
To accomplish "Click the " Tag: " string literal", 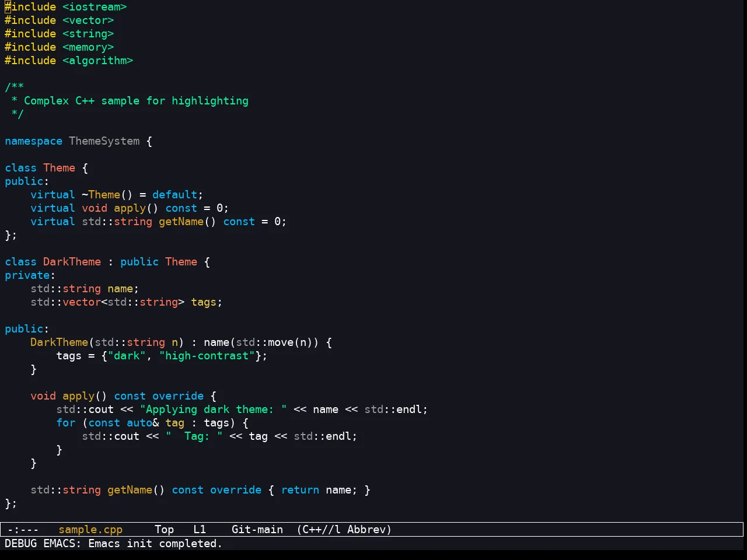I will point(194,436).
